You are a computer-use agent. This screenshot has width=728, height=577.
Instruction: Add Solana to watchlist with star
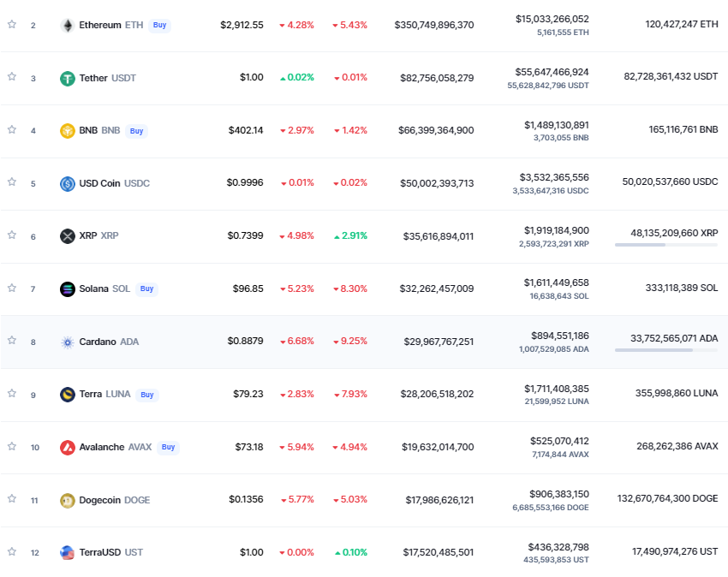[x=12, y=288]
